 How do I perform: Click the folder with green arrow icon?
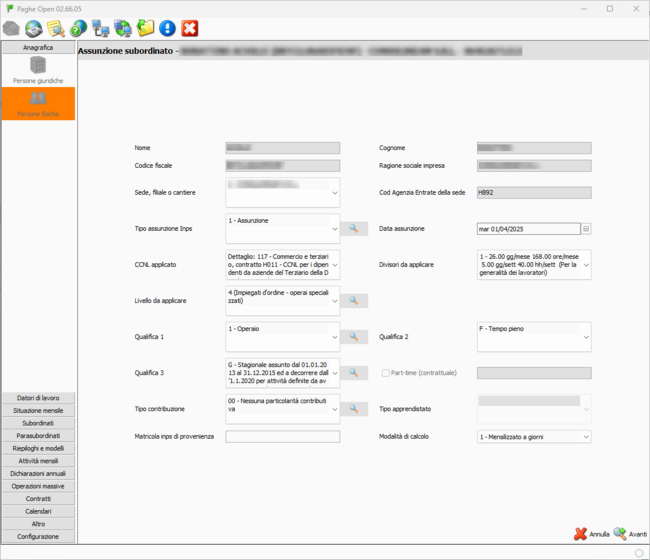146,28
